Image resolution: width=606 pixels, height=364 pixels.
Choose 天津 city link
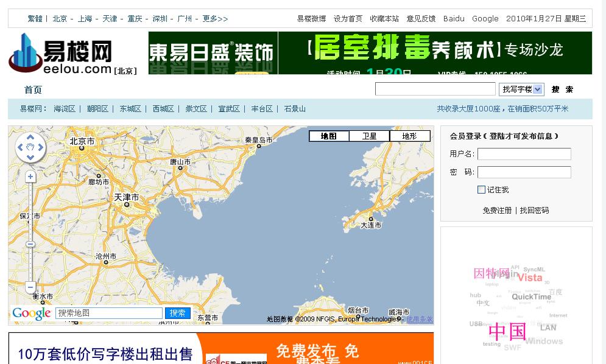(110, 18)
